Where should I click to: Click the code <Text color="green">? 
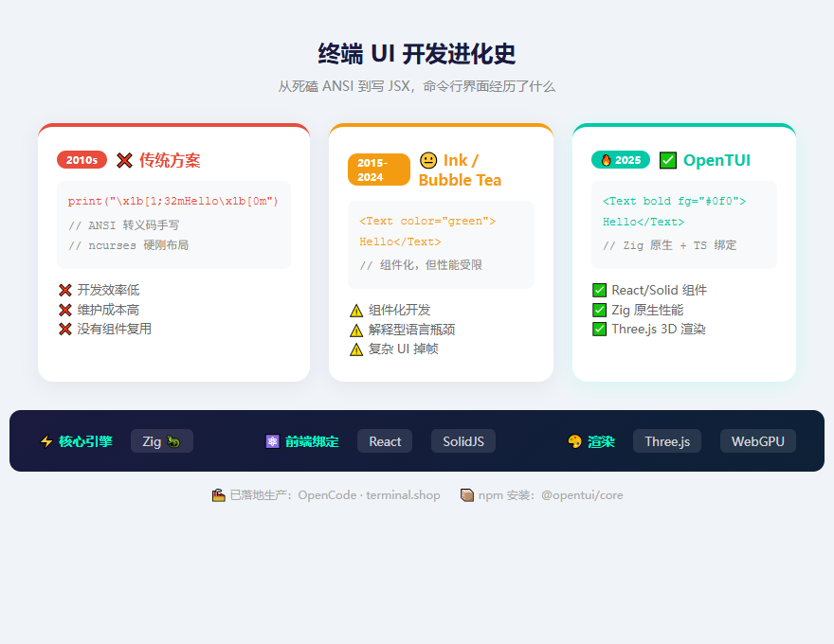tap(427, 221)
